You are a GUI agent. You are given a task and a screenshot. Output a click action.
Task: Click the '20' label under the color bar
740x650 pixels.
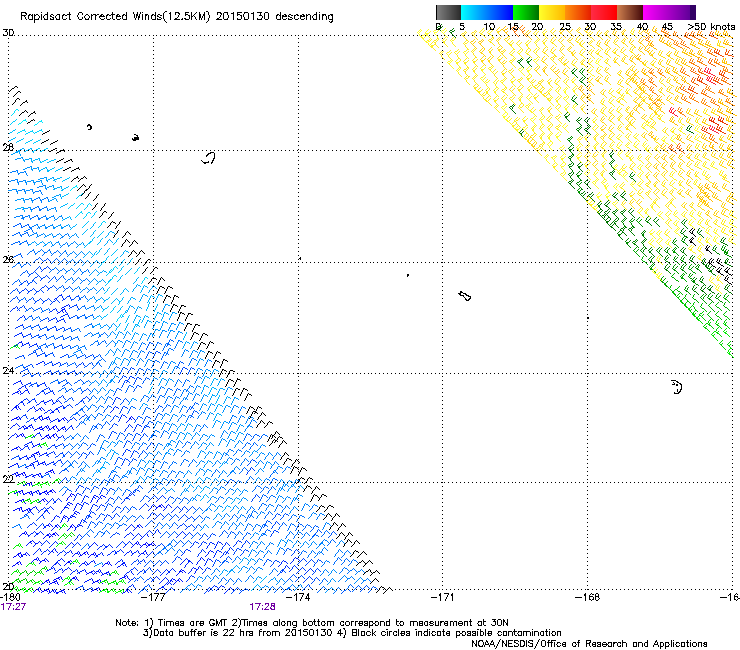coord(537,27)
